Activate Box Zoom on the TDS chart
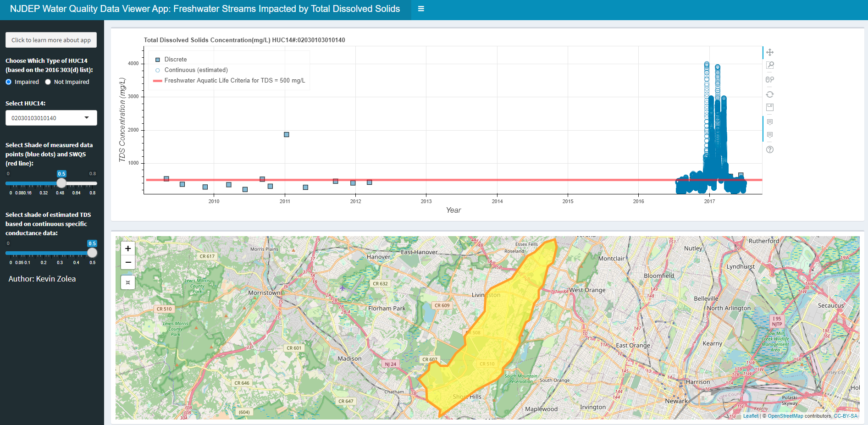This screenshot has width=868, height=425. pyautogui.click(x=769, y=65)
